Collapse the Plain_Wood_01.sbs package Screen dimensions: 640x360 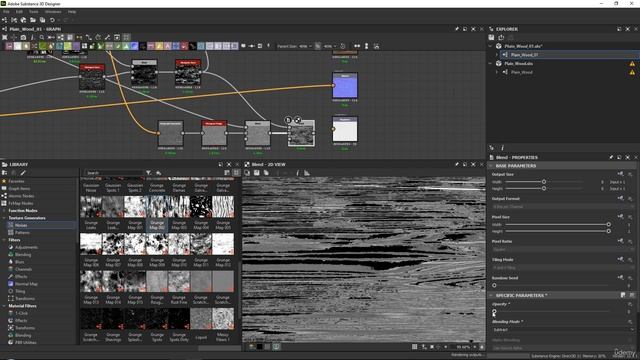click(x=490, y=46)
